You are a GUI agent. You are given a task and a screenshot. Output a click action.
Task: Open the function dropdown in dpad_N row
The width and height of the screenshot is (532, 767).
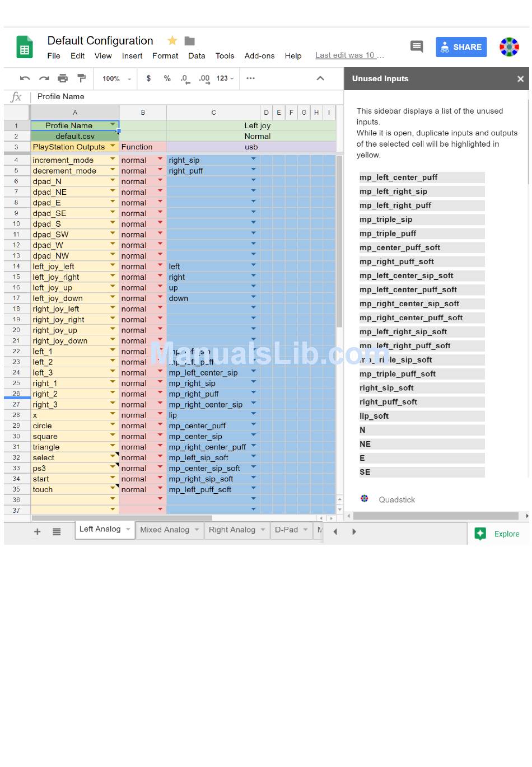161,180
